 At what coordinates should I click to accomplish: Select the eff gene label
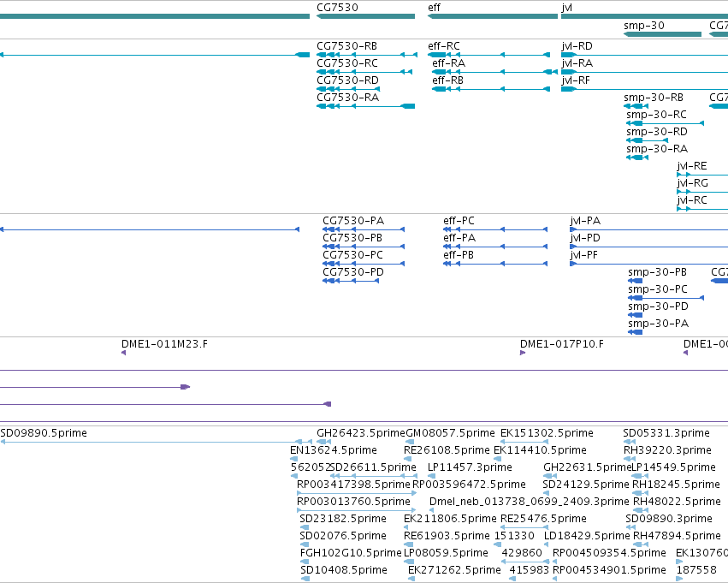coord(434,8)
